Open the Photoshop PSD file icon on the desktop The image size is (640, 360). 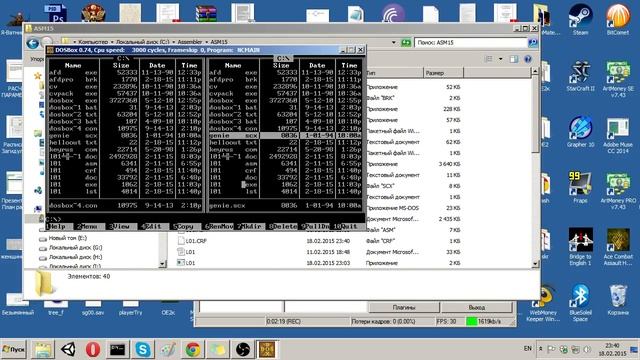point(56,13)
